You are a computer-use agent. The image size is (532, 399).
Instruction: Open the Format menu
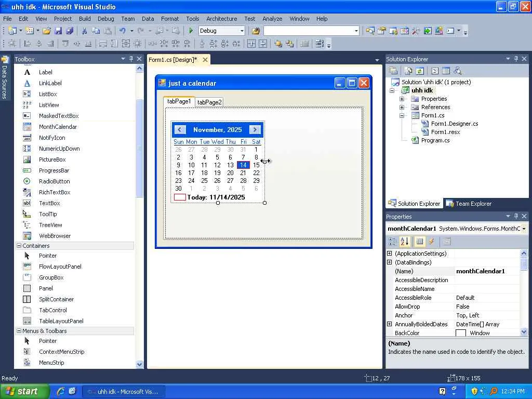click(170, 19)
